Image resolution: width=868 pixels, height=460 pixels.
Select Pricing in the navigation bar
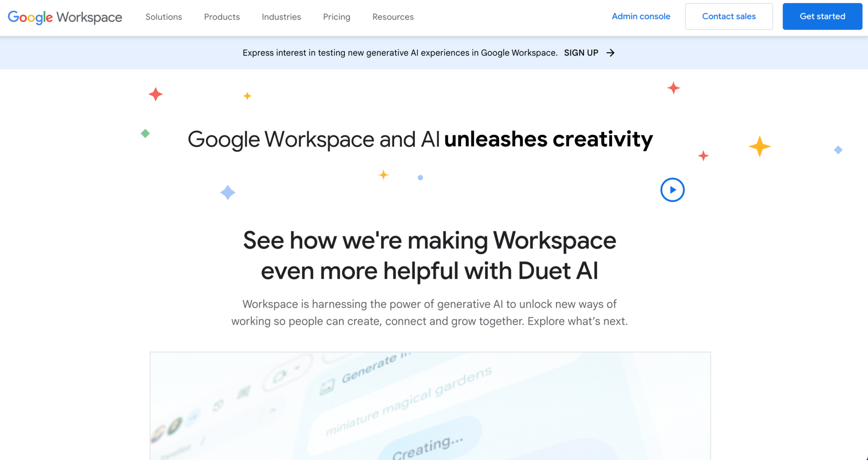pos(336,17)
